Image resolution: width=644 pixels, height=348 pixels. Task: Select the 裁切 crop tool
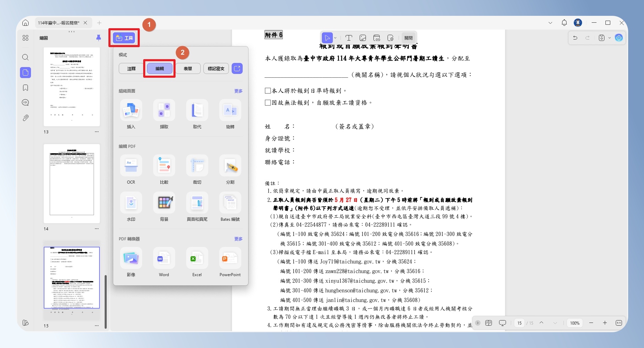pyautogui.click(x=197, y=170)
